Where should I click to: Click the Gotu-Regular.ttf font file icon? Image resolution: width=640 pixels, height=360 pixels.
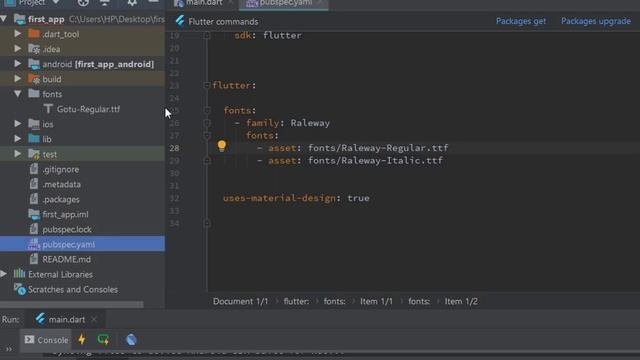48,109
